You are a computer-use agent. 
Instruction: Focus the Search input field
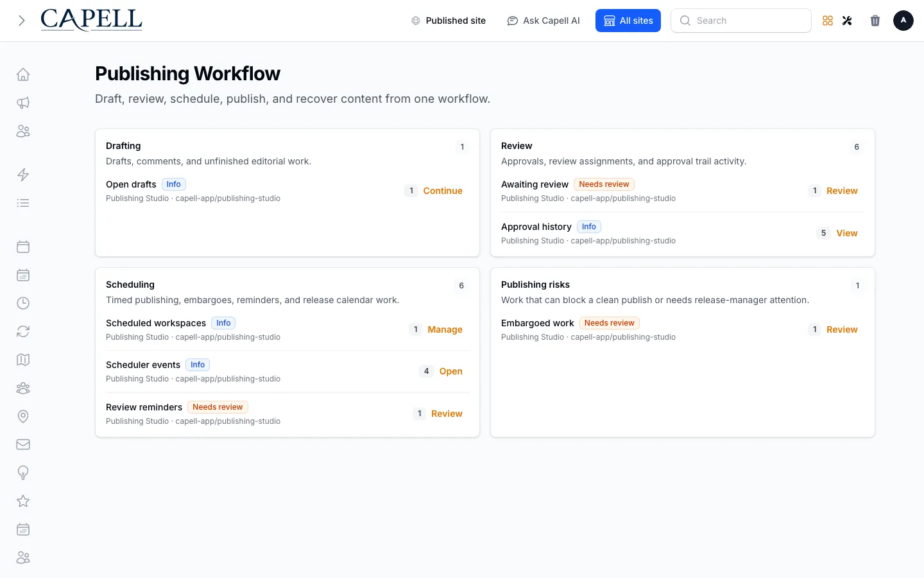tap(741, 21)
